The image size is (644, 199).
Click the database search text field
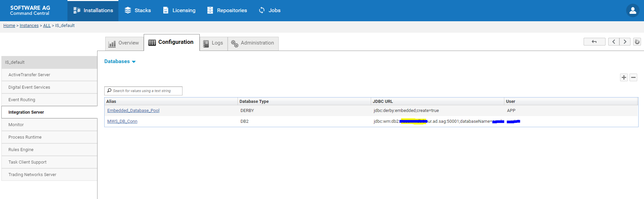tap(143, 91)
